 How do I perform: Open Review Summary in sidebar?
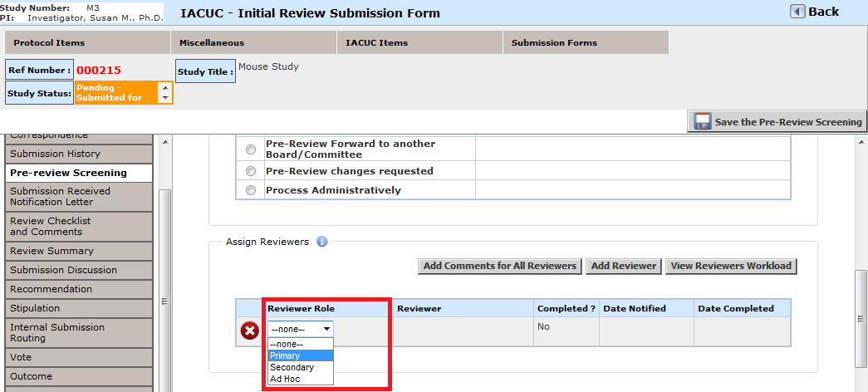pyautogui.click(x=79, y=251)
